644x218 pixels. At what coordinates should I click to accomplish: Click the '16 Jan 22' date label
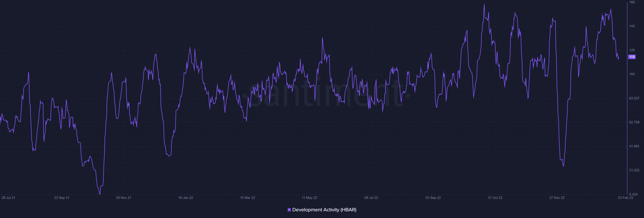[x=186, y=198]
